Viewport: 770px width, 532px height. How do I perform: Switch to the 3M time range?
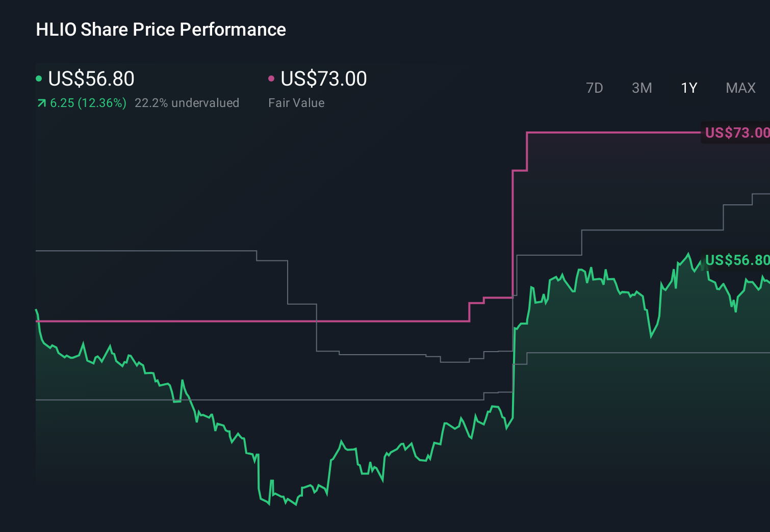click(x=641, y=88)
